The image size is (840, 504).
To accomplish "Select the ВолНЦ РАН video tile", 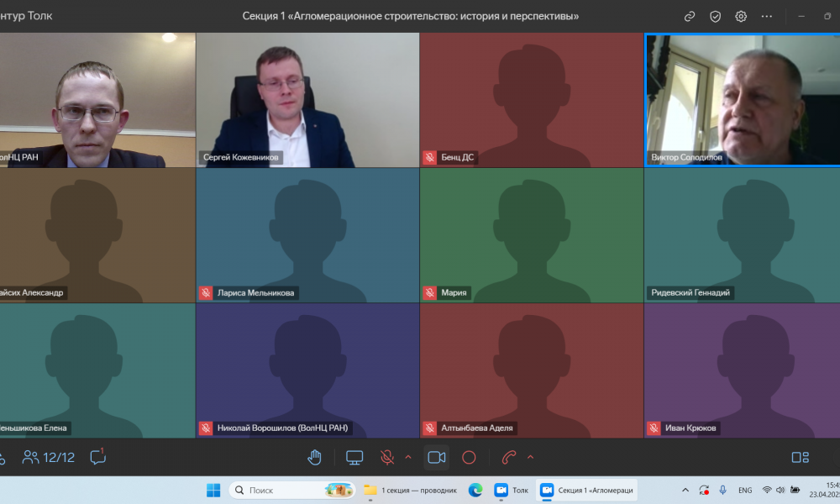I will pyautogui.click(x=97, y=100).
